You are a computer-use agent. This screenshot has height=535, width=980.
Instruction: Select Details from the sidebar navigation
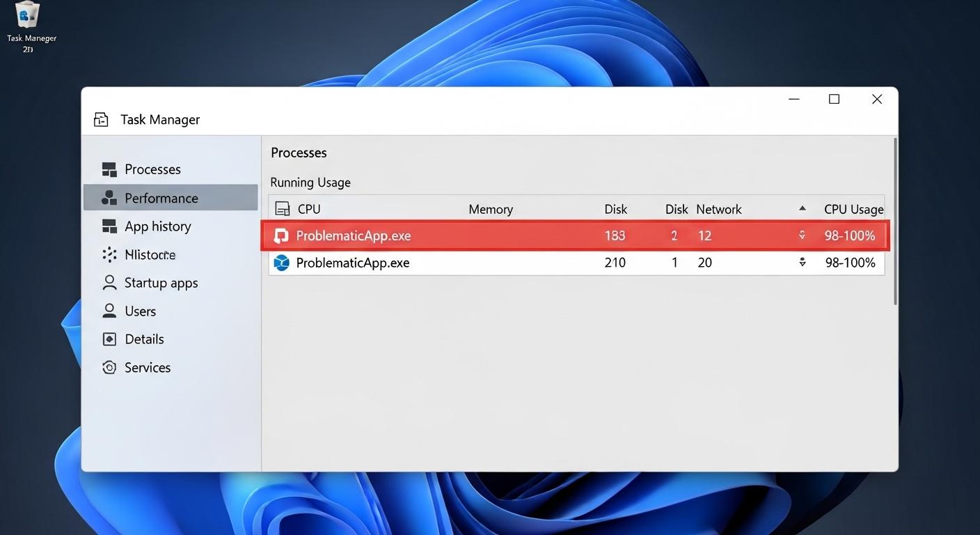click(143, 339)
